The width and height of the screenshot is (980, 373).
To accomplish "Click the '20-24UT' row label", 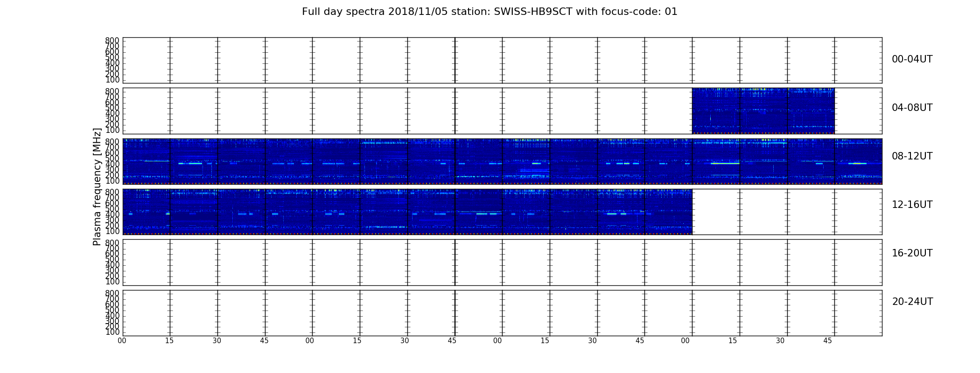I will 912,302.
